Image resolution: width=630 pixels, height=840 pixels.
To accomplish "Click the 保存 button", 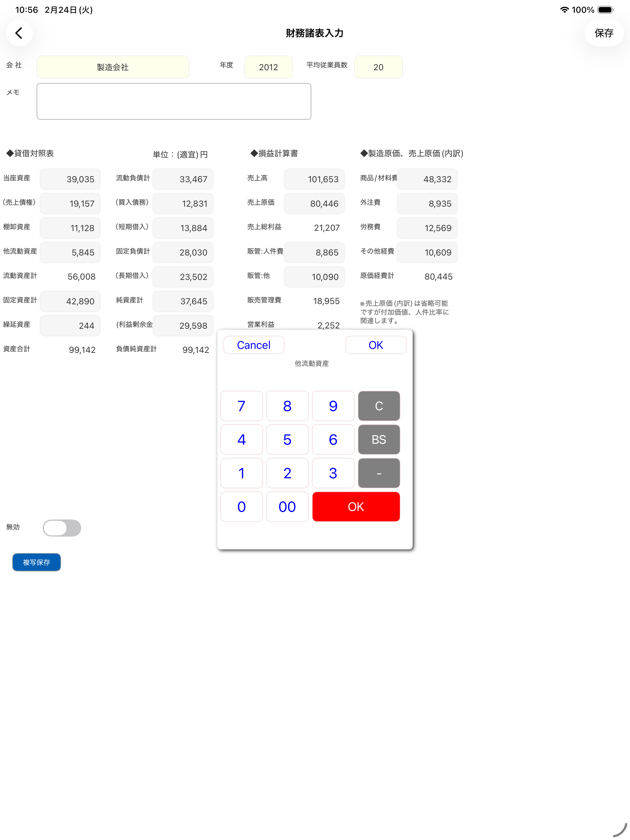I will 604,33.
